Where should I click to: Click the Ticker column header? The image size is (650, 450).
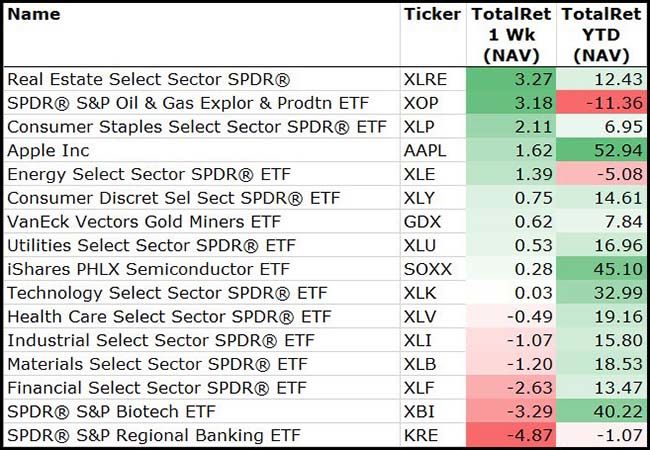point(432,14)
